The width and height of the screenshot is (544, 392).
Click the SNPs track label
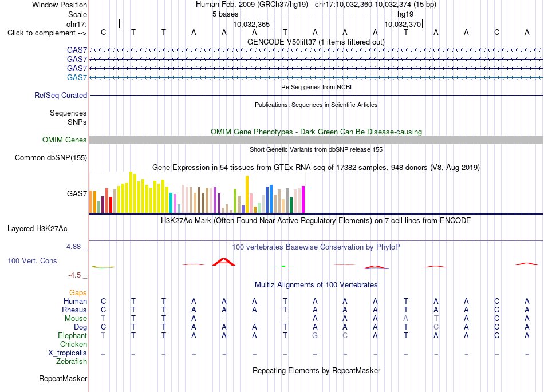pyautogui.click(x=77, y=122)
